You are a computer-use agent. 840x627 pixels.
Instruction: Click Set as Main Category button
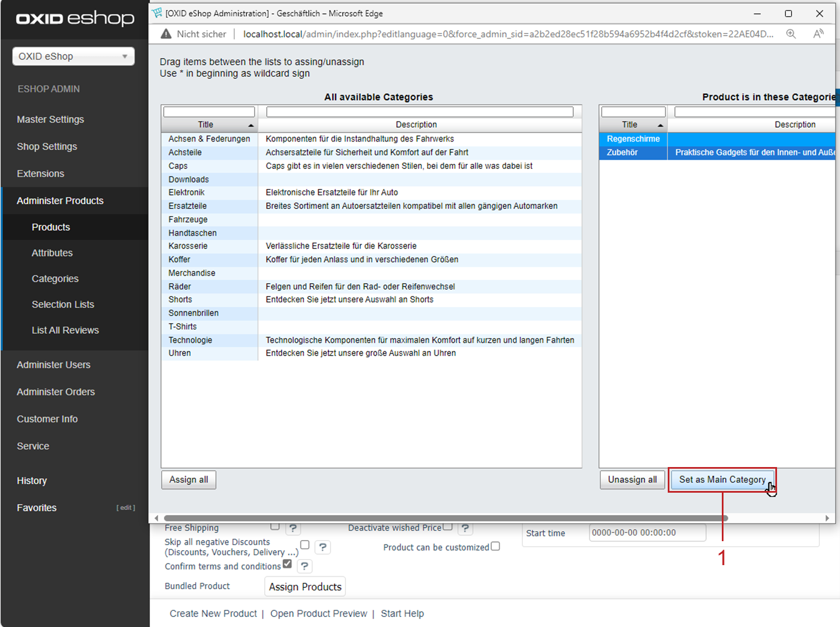tap(722, 480)
